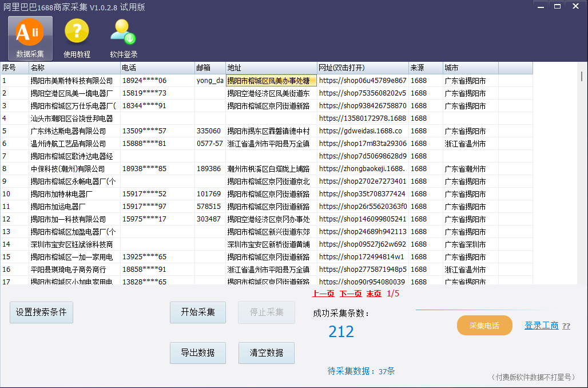Open the 数据采集 toolbar icon
The height and width of the screenshot is (388, 588).
click(x=30, y=38)
